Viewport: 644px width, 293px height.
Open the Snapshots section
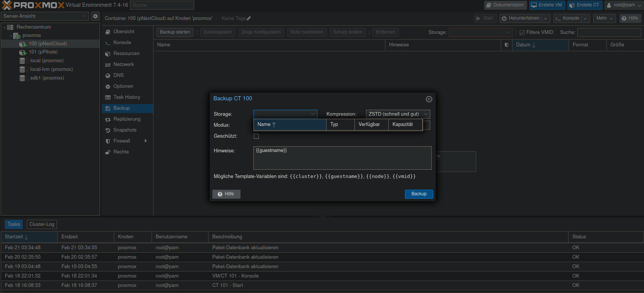point(127,130)
